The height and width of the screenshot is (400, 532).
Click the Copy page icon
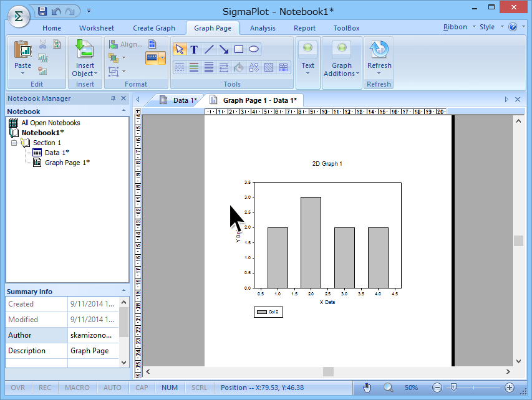click(x=57, y=44)
